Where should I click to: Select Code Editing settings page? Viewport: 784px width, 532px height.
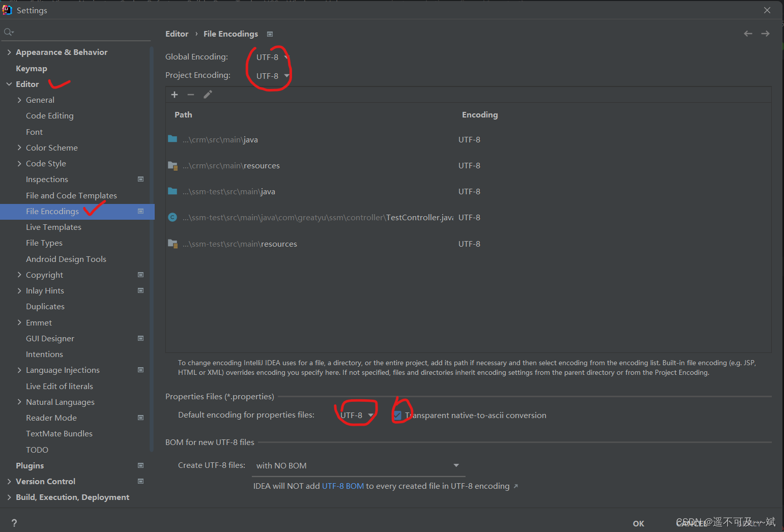(49, 115)
